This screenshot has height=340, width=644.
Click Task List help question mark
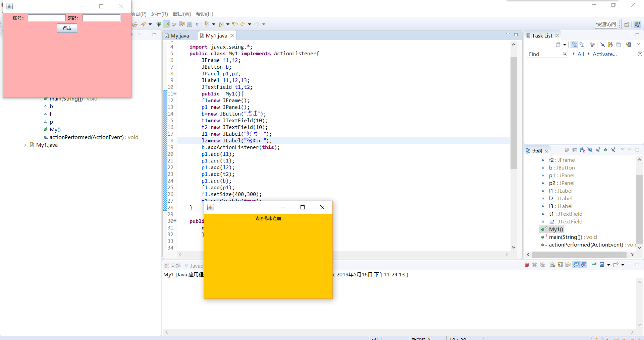[640, 54]
